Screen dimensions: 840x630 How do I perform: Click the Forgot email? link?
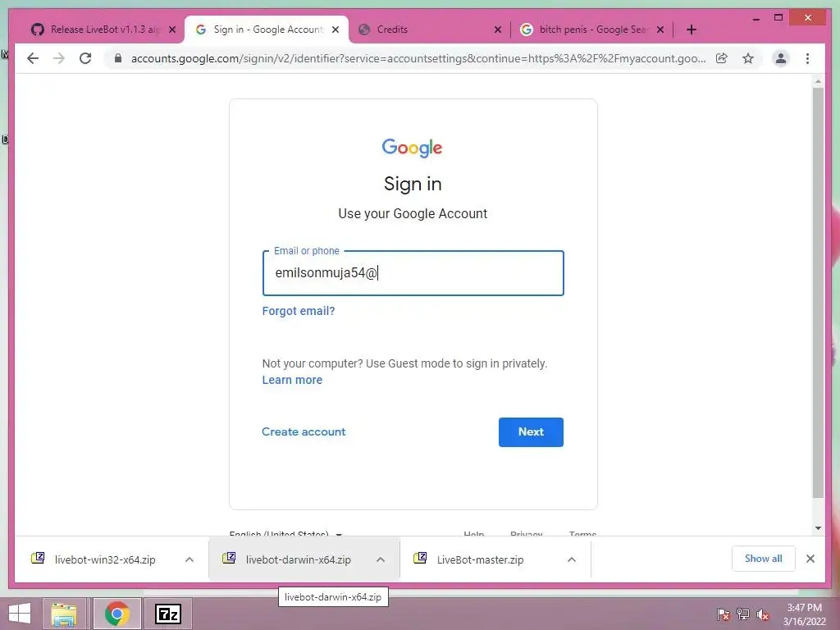(x=299, y=311)
